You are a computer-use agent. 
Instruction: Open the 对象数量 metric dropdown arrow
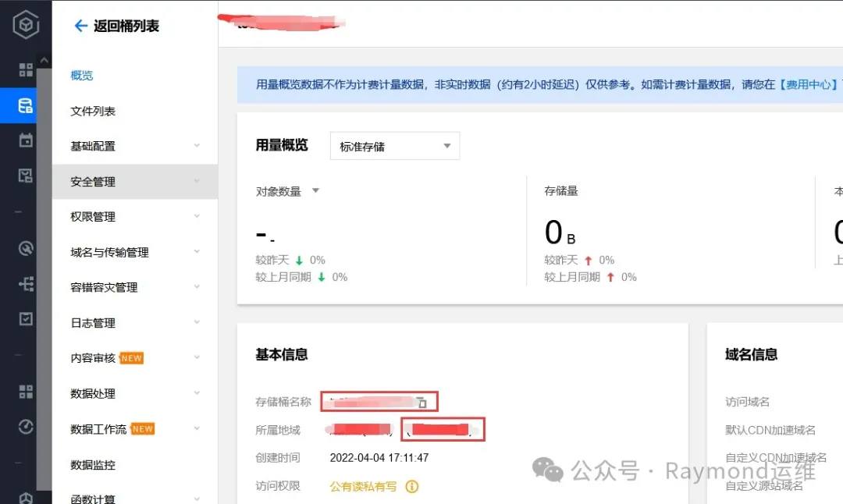coord(315,190)
